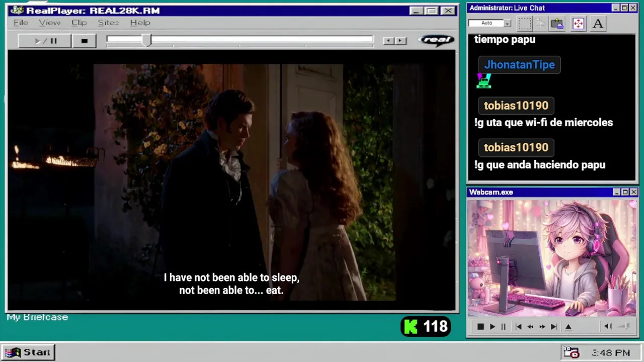Open the Sites menu in RealPlayer
Screen dimensions: 644x362
108,23
